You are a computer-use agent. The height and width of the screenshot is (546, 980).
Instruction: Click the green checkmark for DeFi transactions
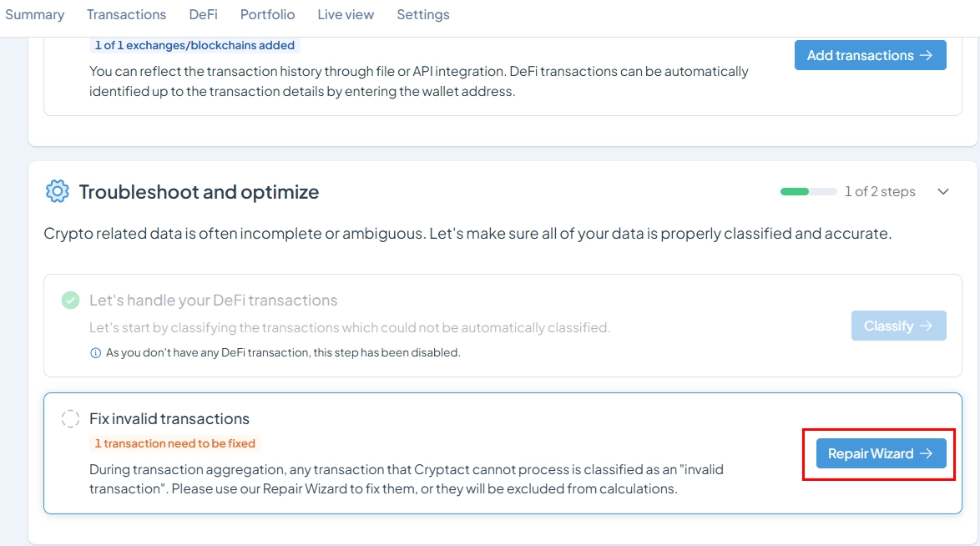click(71, 301)
